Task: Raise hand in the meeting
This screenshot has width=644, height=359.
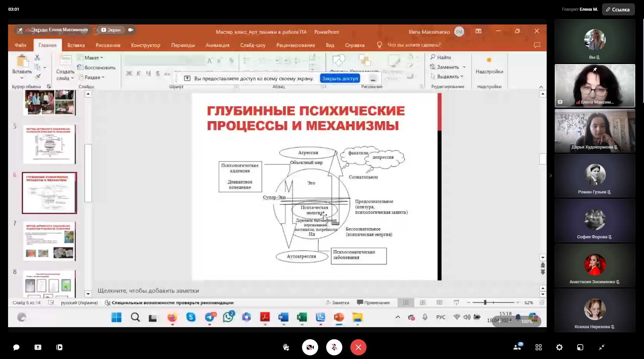Action: point(286,347)
